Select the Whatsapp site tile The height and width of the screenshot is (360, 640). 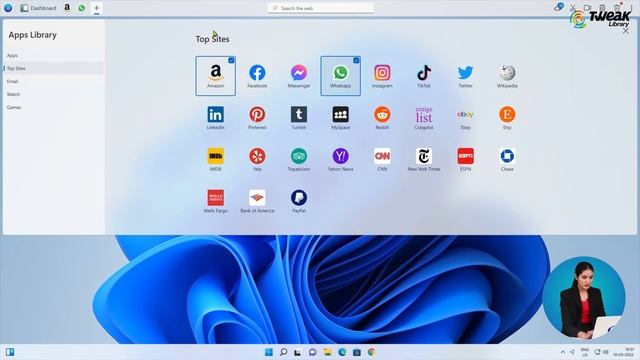[x=340, y=76]
